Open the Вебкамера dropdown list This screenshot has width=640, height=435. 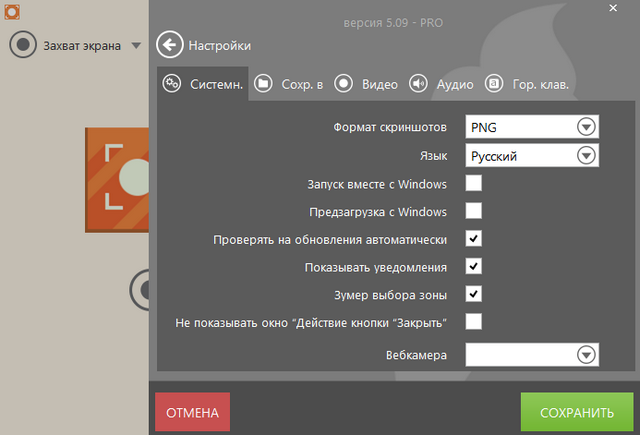[x=586, y=354]
